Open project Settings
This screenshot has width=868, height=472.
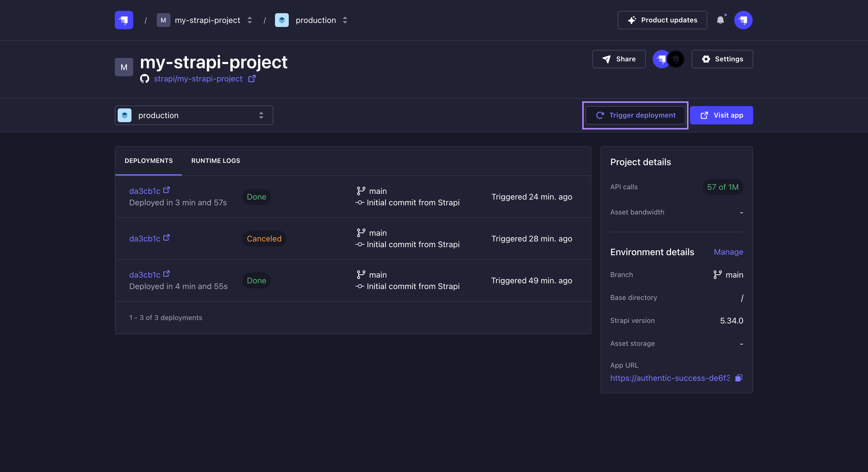coord(722,59)
